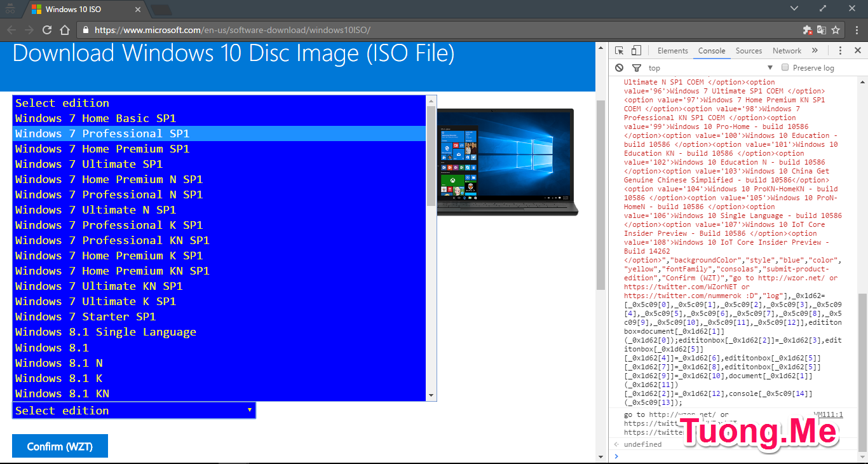Select Windows 8.1 N option
This screenshot has height=464, width=868.
(x=219, y=363)
